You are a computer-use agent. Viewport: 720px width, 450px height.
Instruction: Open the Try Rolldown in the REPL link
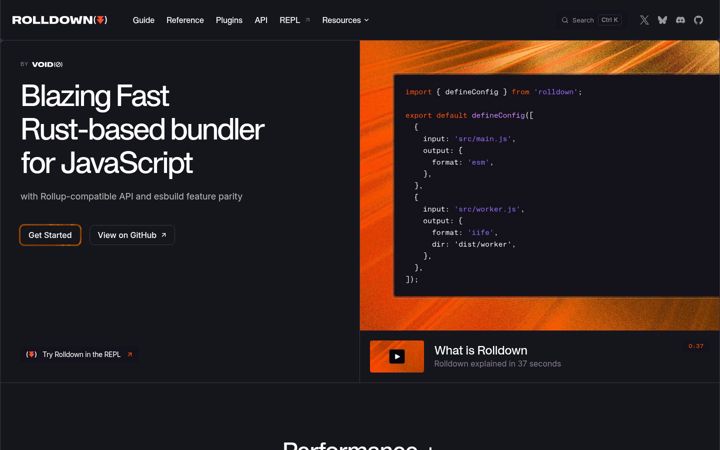pyautogui.click(x=79, y=354)
